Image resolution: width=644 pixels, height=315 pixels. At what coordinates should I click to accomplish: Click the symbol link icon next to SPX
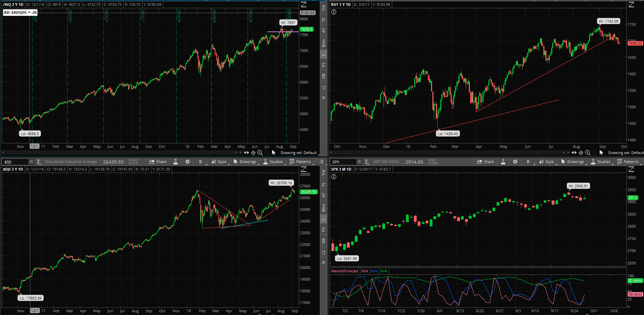366,162
